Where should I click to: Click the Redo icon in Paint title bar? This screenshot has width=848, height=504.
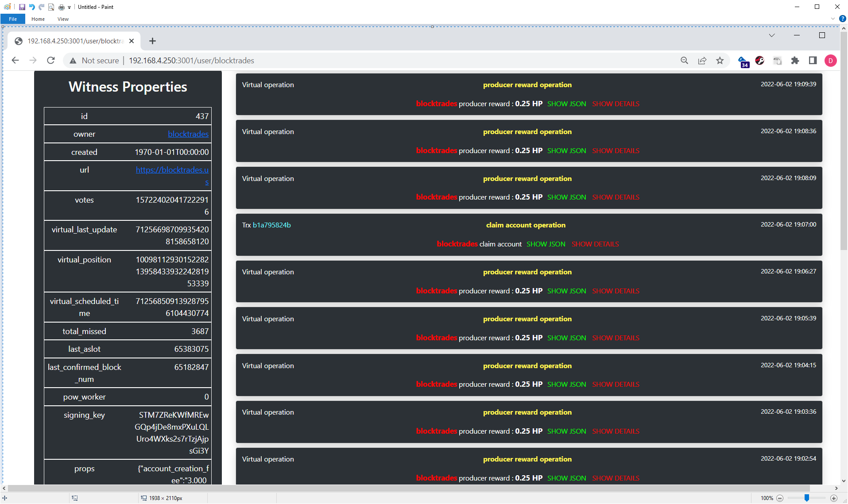tap(42, 7)
